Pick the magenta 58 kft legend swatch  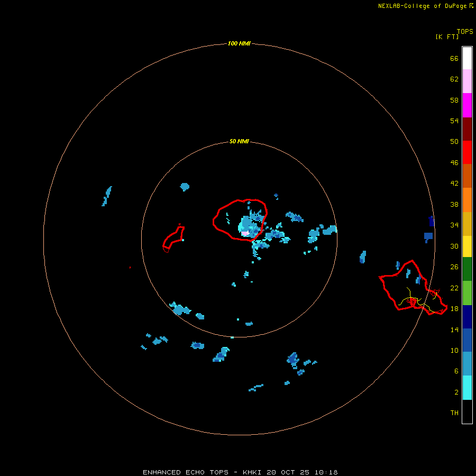coord(467,105)
